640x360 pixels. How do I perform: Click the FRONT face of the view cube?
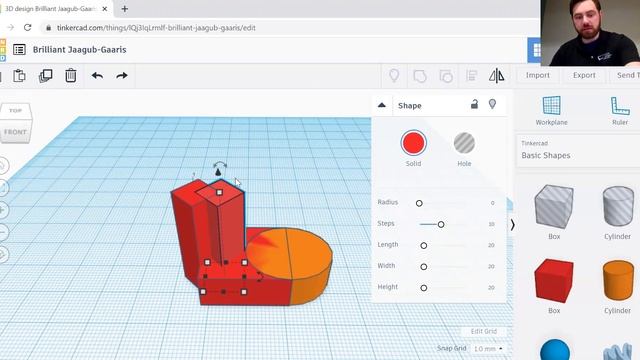pos(15,132)
